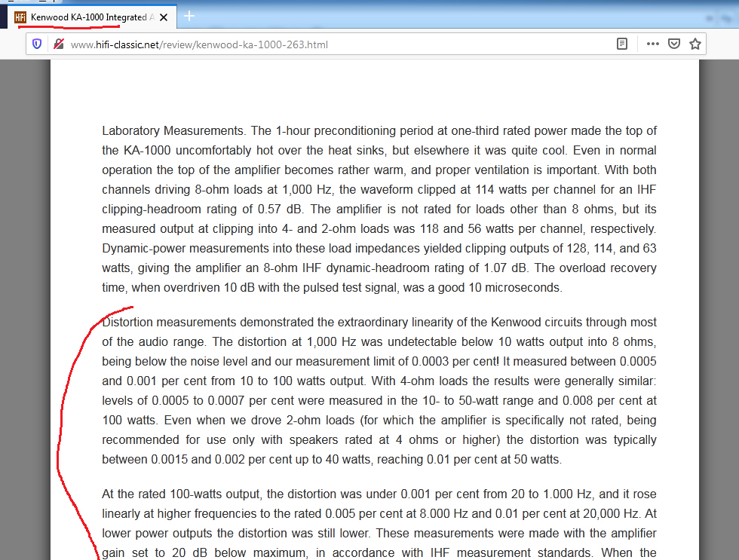Viewport: 739px width, 560px height.
Task: Click the HiFi favicon on the tab
Action: (x=20, y=17)
